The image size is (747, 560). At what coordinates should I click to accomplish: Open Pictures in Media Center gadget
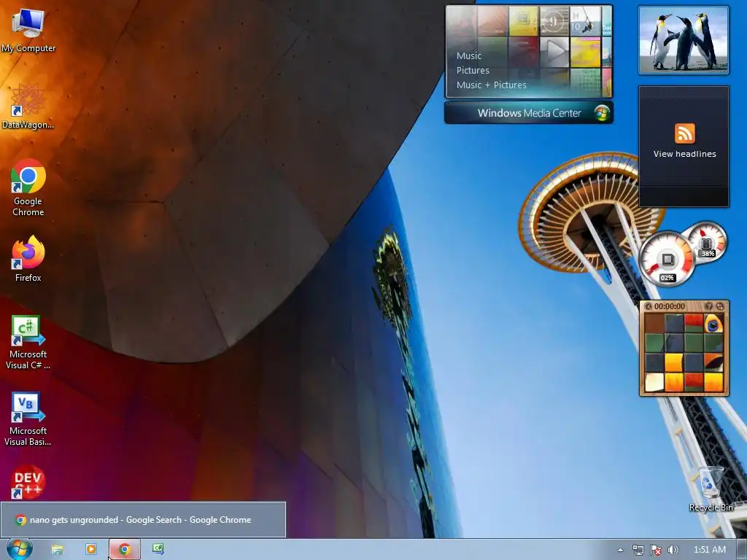[x=473, y=71]
